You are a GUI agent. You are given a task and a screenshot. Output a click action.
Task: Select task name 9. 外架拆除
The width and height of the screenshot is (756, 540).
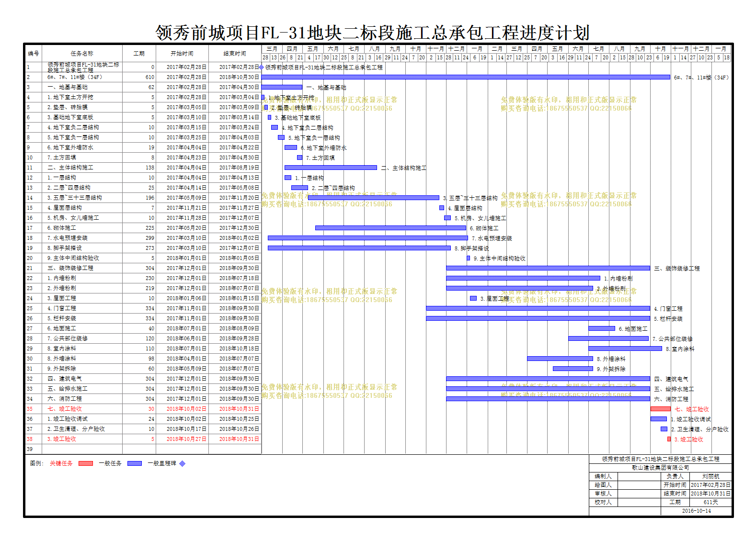tap(61, 369)
